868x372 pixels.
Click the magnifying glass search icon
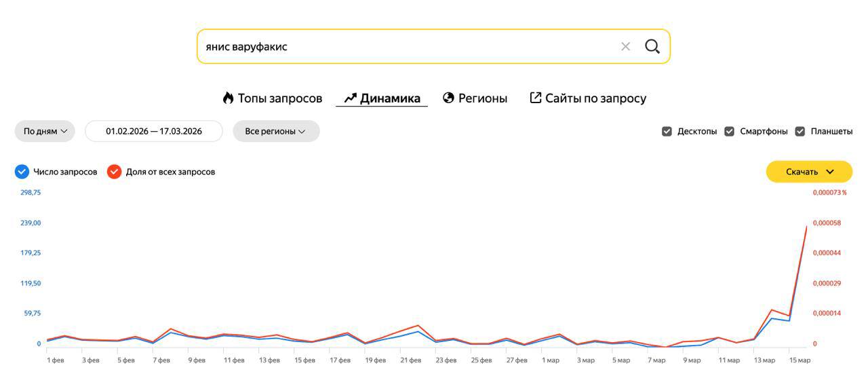652,46
